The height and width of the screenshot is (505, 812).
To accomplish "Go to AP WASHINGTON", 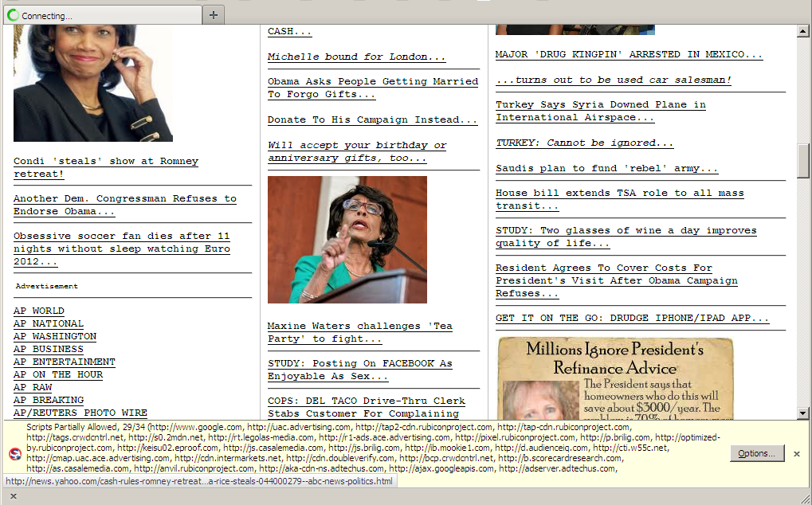I will click(55, 336).
